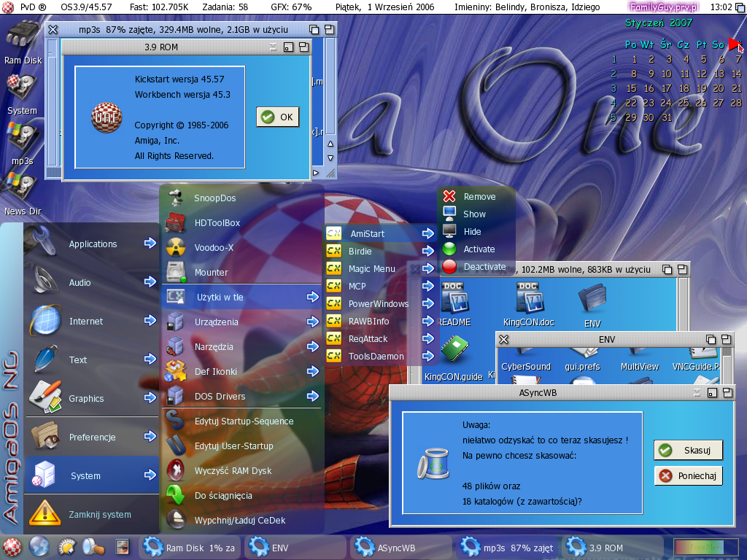Expand the Preferencje submenu
The height and width of the screenshot is (560, 747).
click(91, 437)
